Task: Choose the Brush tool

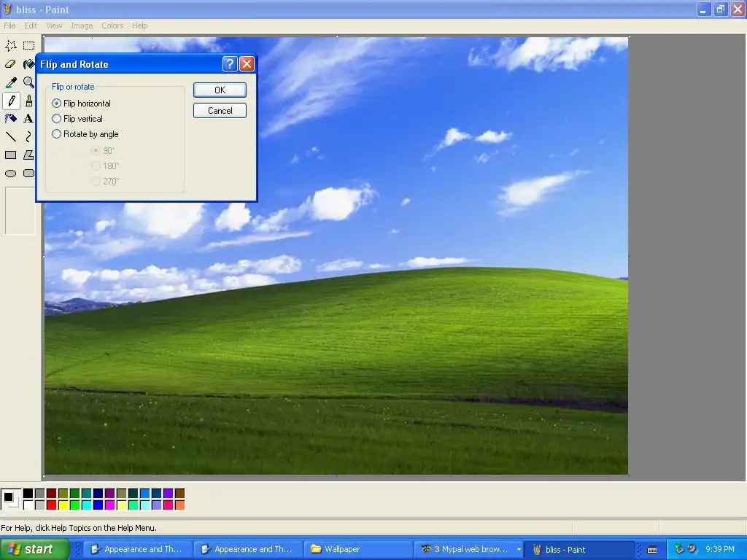Action: coord(28,101)
